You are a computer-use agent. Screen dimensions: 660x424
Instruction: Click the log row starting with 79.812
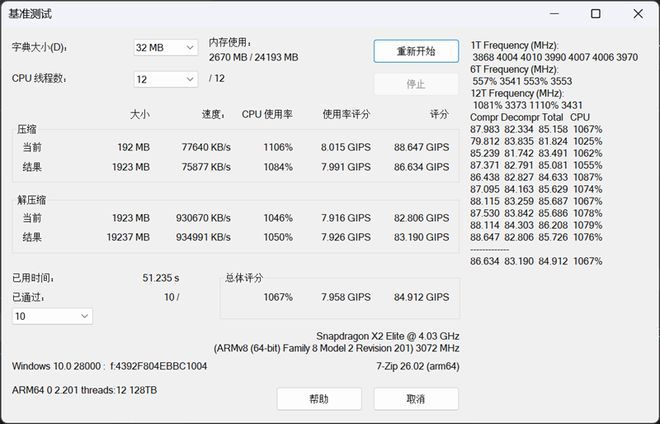click(x=536, y=141)
